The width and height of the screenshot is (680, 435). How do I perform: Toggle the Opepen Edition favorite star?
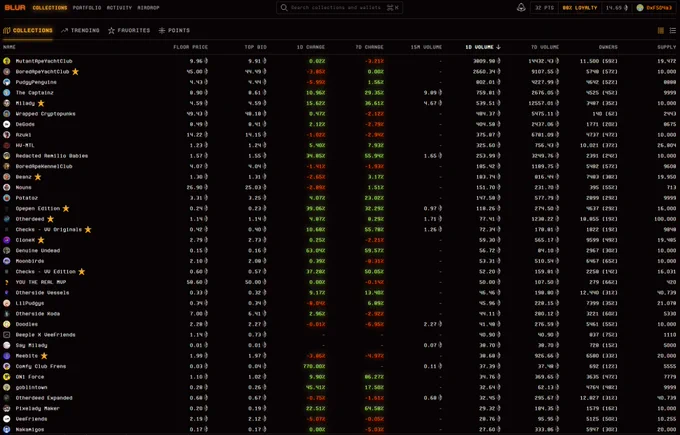[66, 208]
